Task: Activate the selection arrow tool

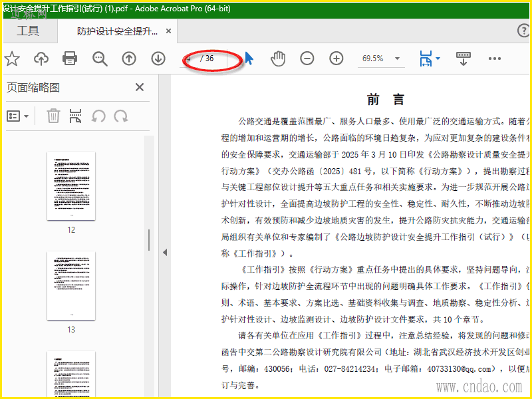Action: [249, 59]
